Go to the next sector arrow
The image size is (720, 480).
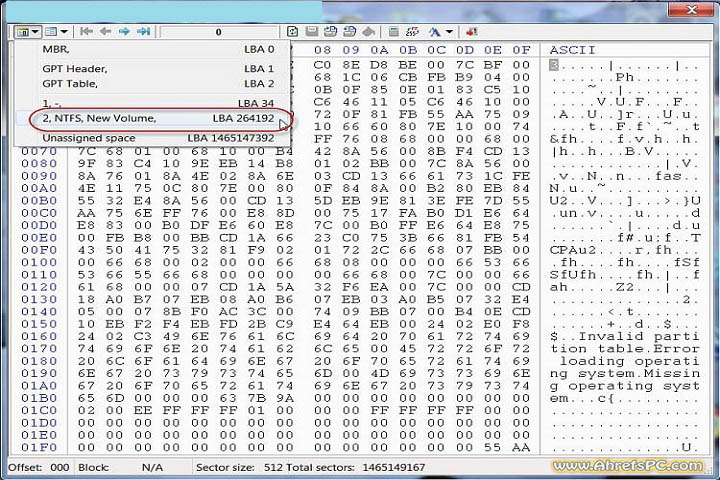(124, 31)
